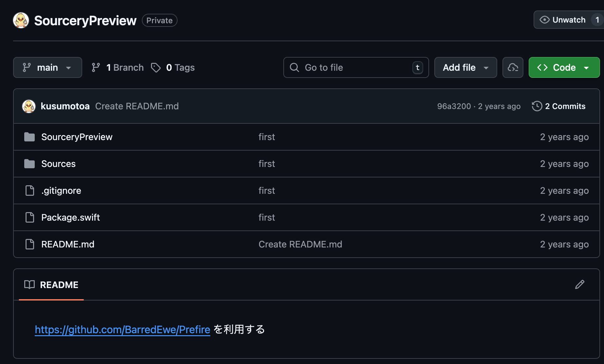The height and width of the screenshot is (364, 604).
Task: Click the watcher count 1 badge
Action: pyautogui.click(x=597, y=20)
